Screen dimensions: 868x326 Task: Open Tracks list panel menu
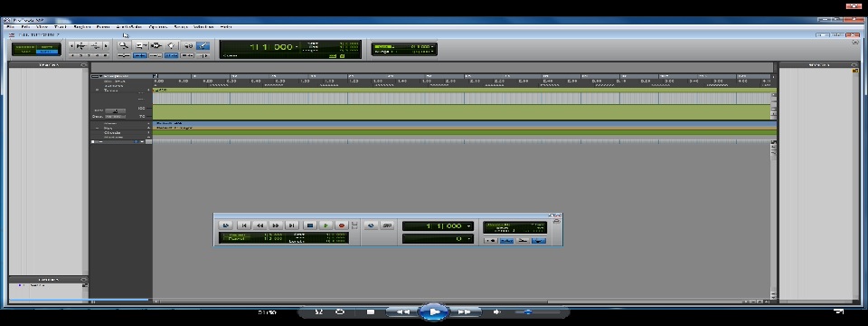[x=84, y=65]
